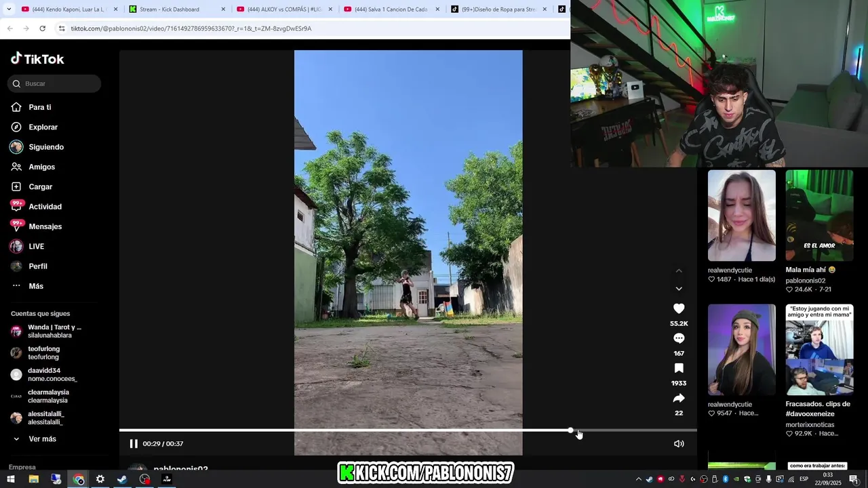
Task: Click the TikTok logo
Action: click(x=37, y=59)
